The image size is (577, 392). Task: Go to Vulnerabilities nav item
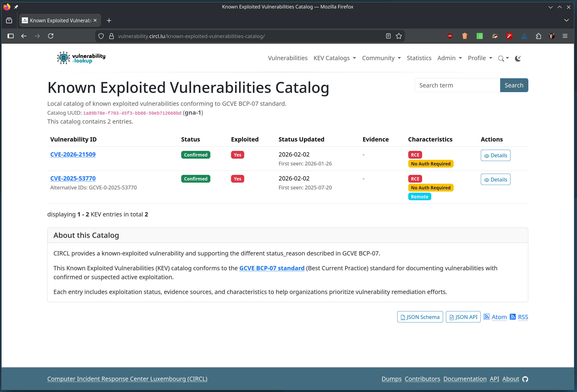287,58
